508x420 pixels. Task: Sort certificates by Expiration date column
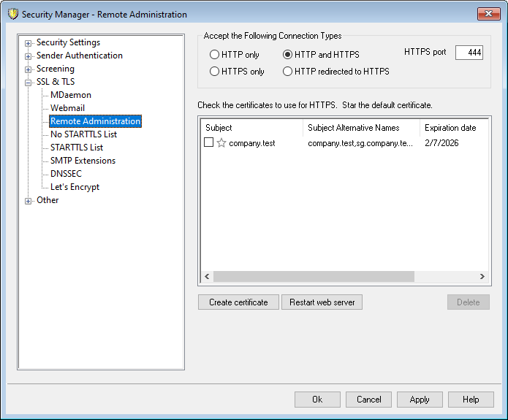point(450,128)
